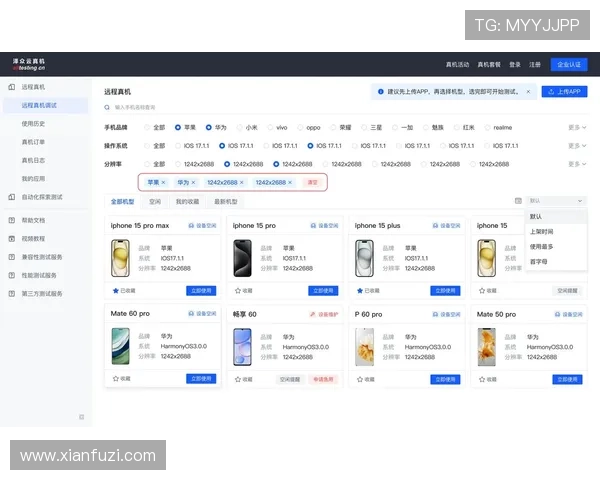The image size is (600, 480).
Task: Toggle the 苹果 brand radio
Action: click(x=178, y=127)
